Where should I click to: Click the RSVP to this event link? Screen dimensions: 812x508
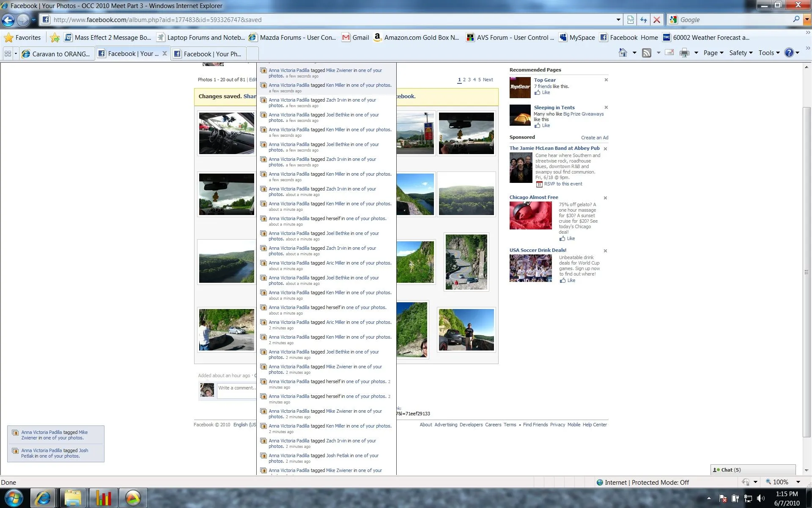(564, 184)
